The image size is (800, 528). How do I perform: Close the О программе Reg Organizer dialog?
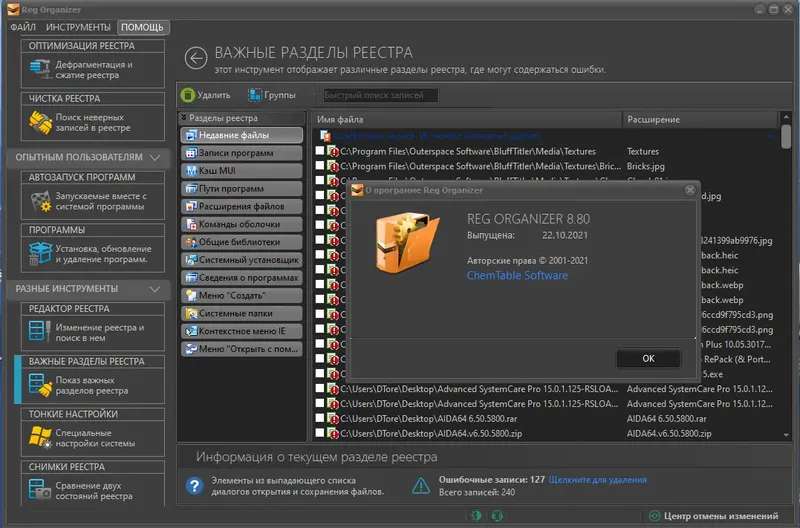(690, 190)
